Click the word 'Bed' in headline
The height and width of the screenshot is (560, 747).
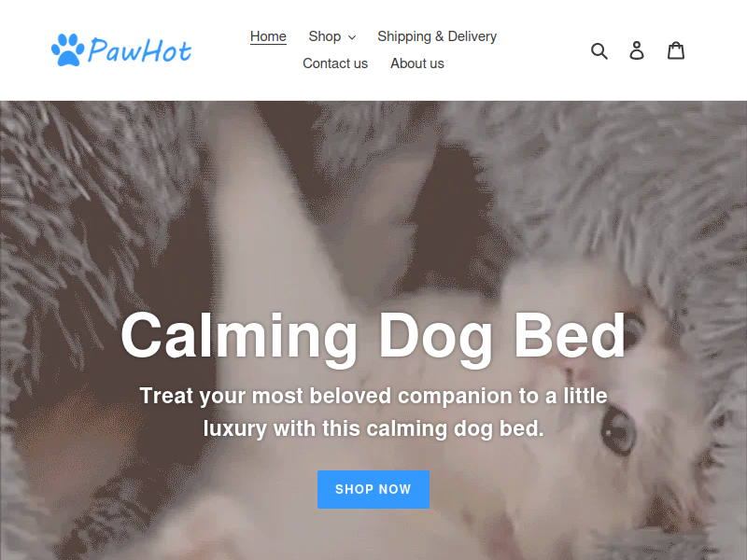pos(570,334)
